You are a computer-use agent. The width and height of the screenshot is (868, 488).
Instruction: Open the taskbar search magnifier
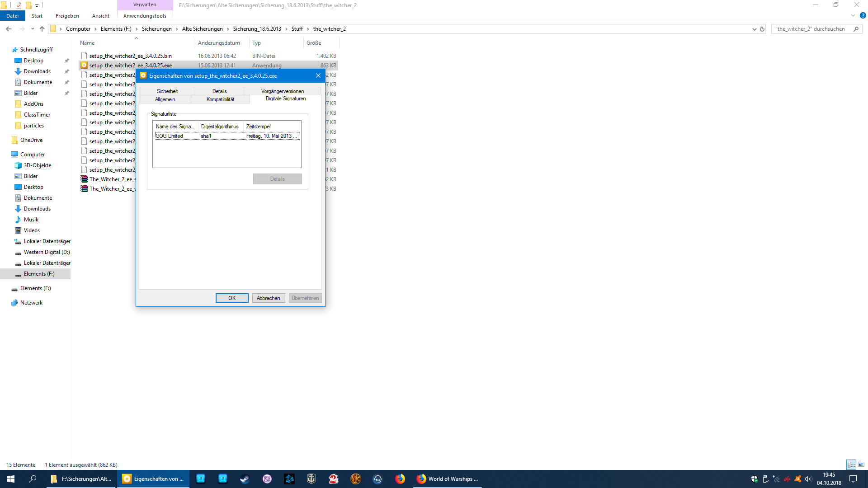[33, 479]
